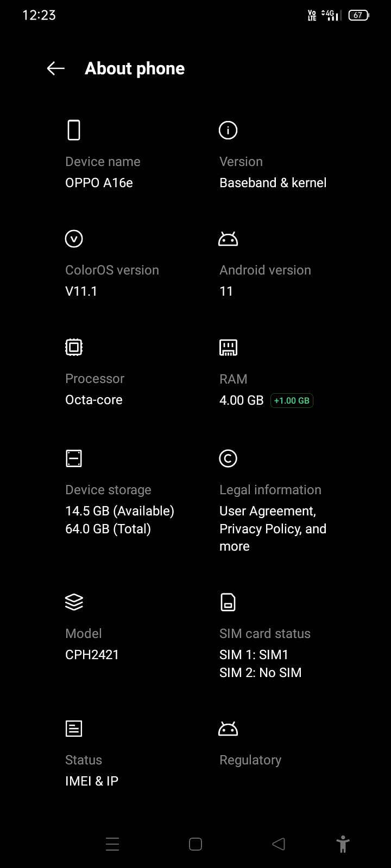This screenshot has width=391, height=868.
Task: Tap the Device name phone icon
Action: pyautogui.click(x=74, y=130)
